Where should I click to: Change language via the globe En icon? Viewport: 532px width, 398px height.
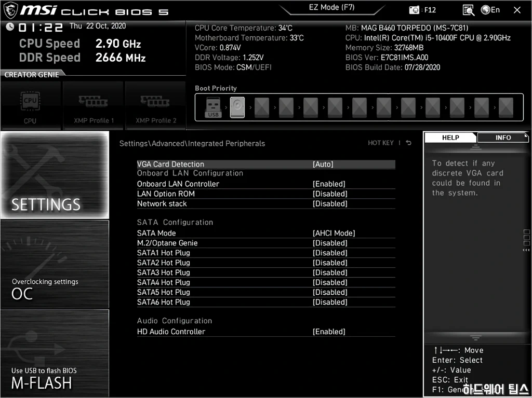click(x=490, y=10)
